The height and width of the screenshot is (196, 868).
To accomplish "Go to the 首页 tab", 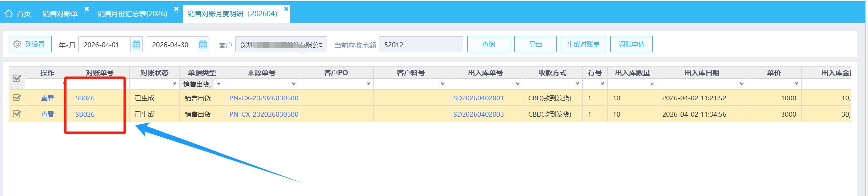I will point(24,14).
